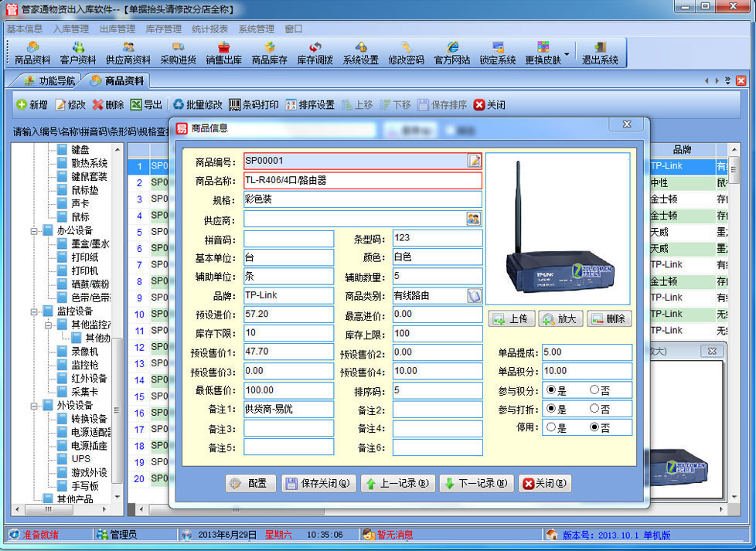Open the 商品资料 toolbar icon
The image size is (756, 551).
pyautogui.click(x=32, y=53)
